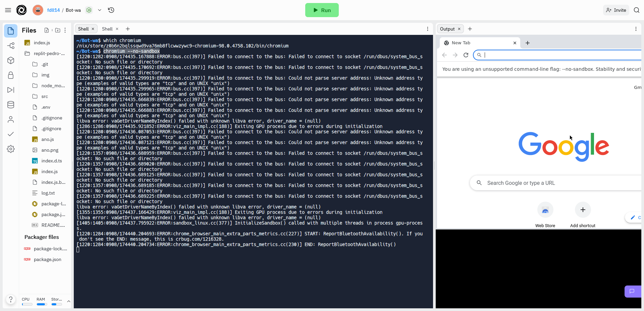Go forward in Chromium browser
This screenshot has height=311, width=644.
(455, 55)
